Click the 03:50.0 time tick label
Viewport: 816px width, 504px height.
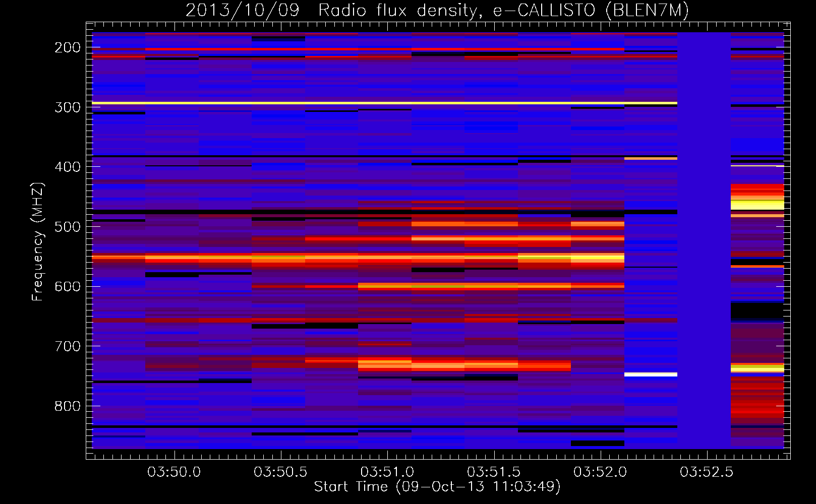coord(174,472)
